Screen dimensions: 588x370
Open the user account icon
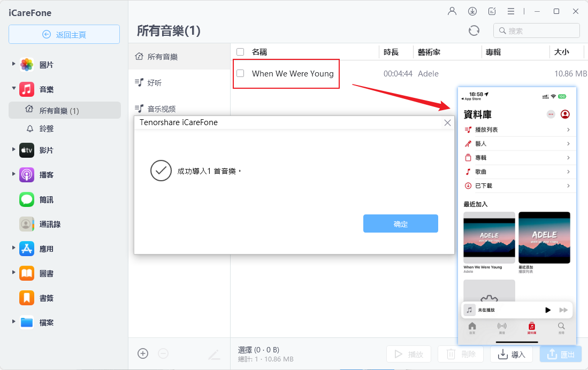tap(452, 11)
